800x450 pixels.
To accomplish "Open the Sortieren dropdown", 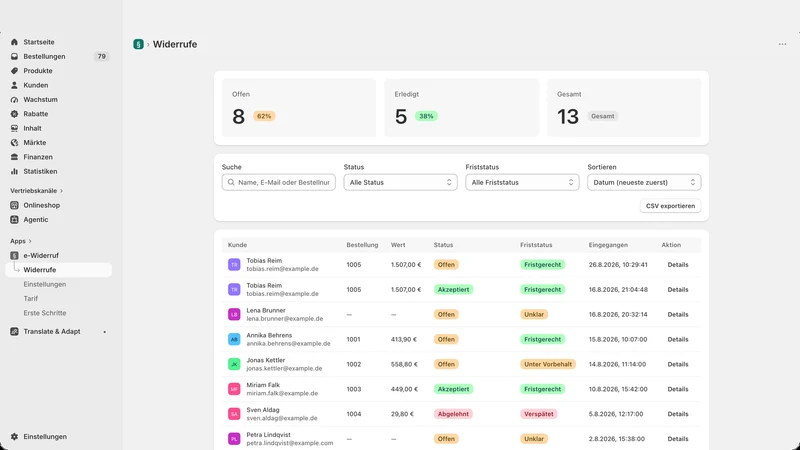I will [644, 182].
